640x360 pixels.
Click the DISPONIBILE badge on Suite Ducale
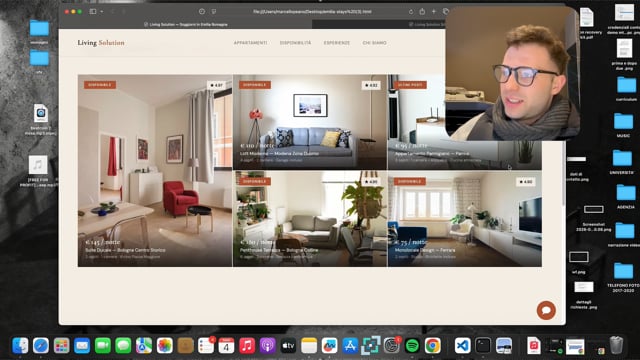coord(100,85)
